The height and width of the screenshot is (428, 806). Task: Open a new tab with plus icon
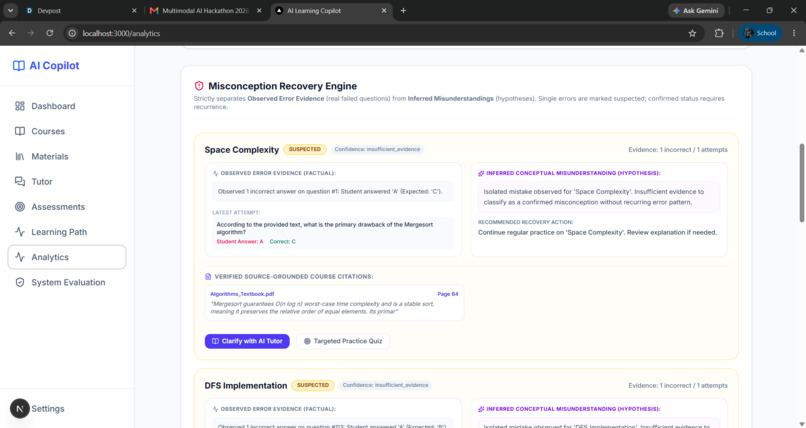click(x=403, y=10)
